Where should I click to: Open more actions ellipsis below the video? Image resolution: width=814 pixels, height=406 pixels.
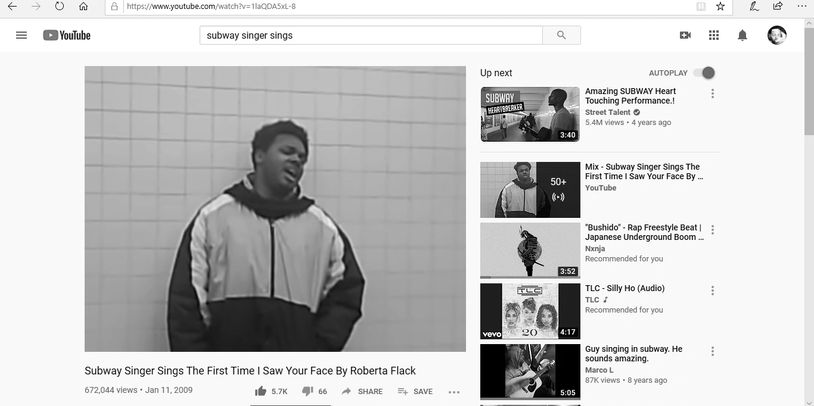click(454, 392)
